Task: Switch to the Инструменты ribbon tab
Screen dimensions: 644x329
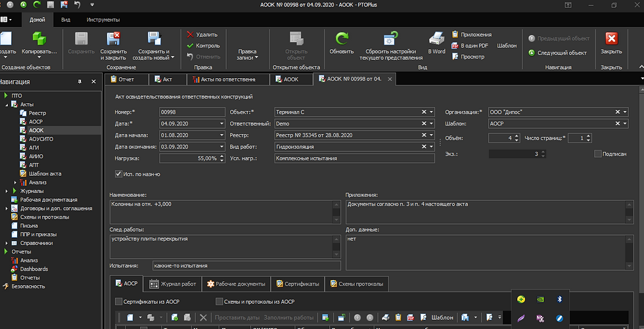Action: click(x=103, y=20)
